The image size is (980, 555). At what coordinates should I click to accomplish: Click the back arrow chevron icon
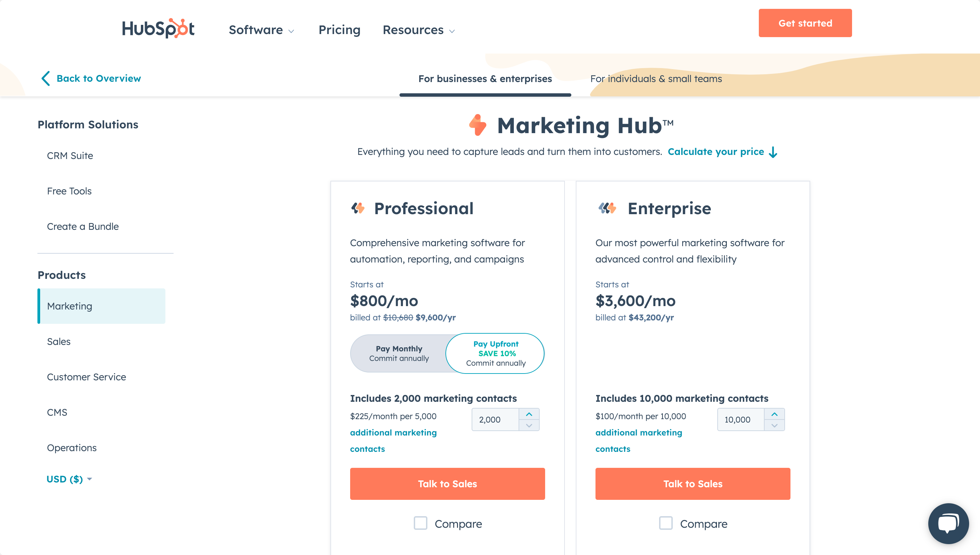(45, 79)
